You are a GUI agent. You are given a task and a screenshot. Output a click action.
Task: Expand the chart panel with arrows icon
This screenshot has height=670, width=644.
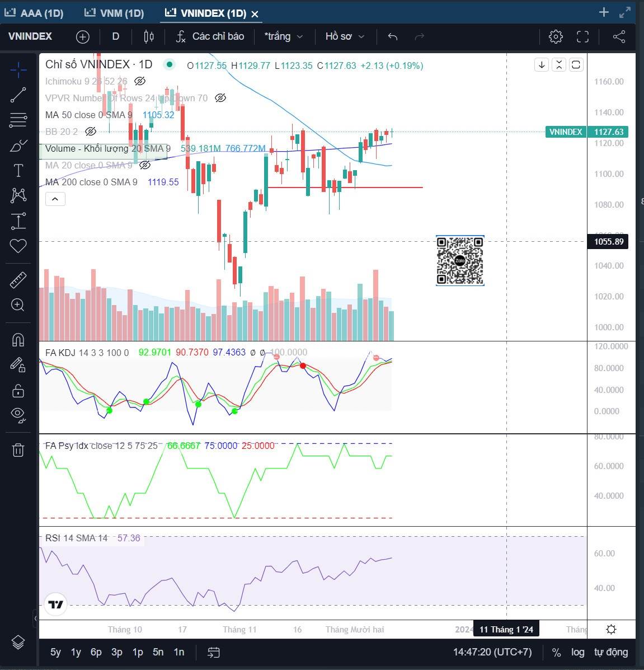(625, 12)
